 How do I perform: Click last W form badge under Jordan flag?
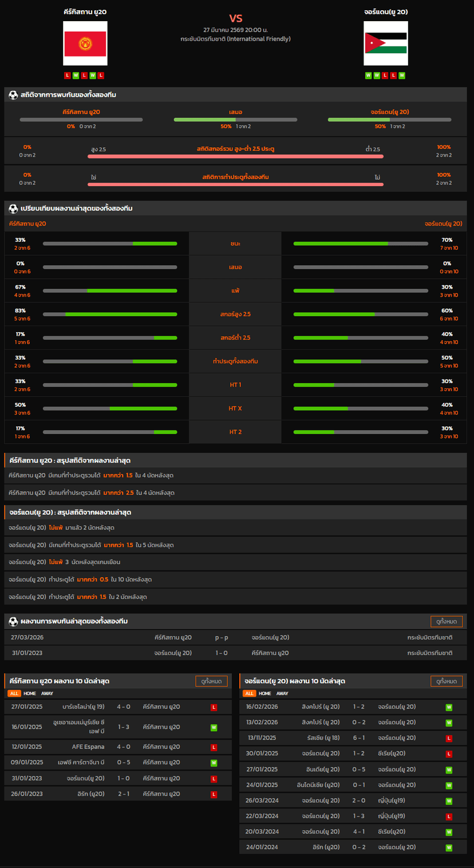tap(402, 76)
